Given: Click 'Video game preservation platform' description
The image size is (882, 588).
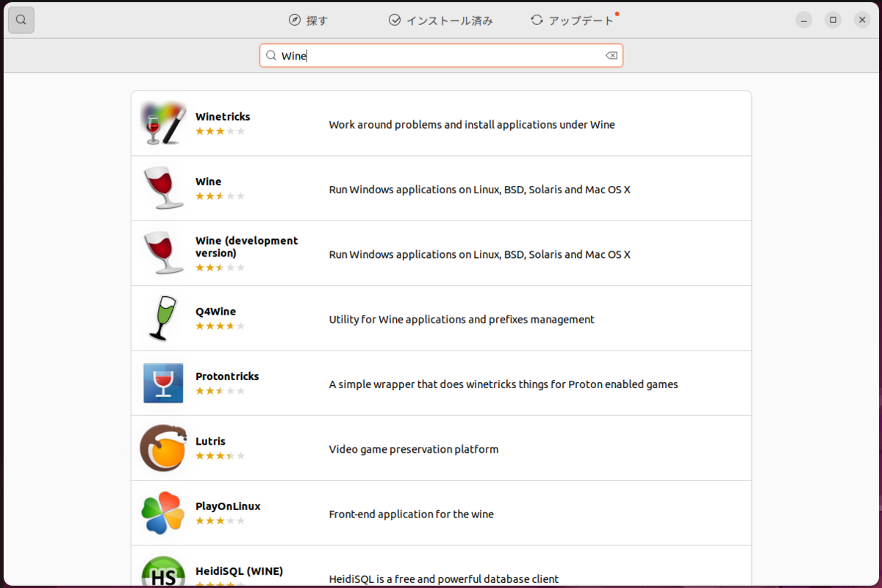Looking at the screenshot, I should click(414, 449).
